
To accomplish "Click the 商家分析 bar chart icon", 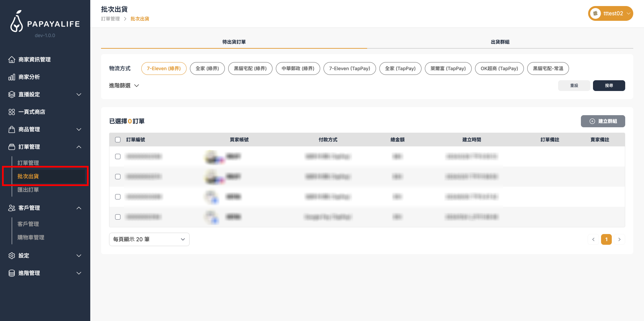I will pos(12,77).
